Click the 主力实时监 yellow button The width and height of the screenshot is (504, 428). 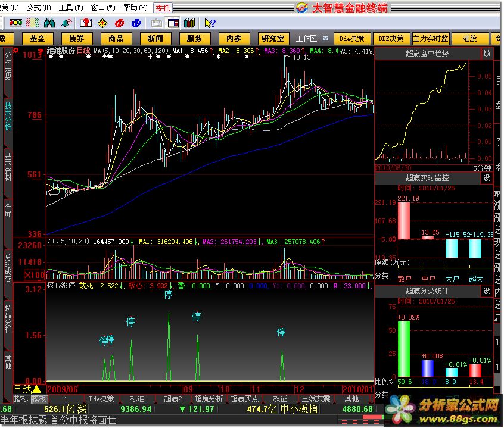click(x=431, y=39)
